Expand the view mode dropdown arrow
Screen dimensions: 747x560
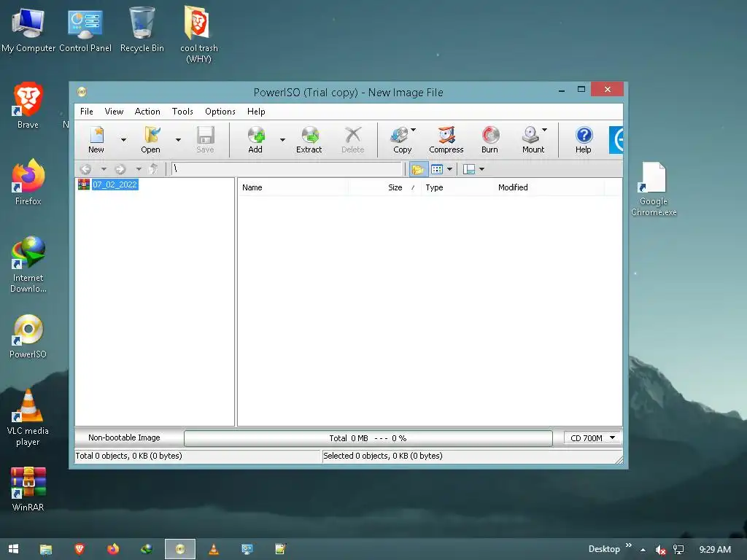(449, 169)
